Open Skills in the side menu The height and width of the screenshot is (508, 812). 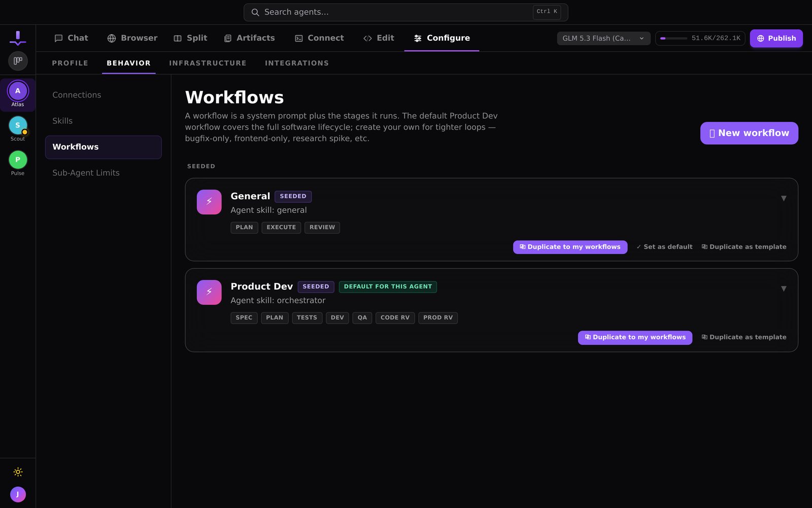104,121
